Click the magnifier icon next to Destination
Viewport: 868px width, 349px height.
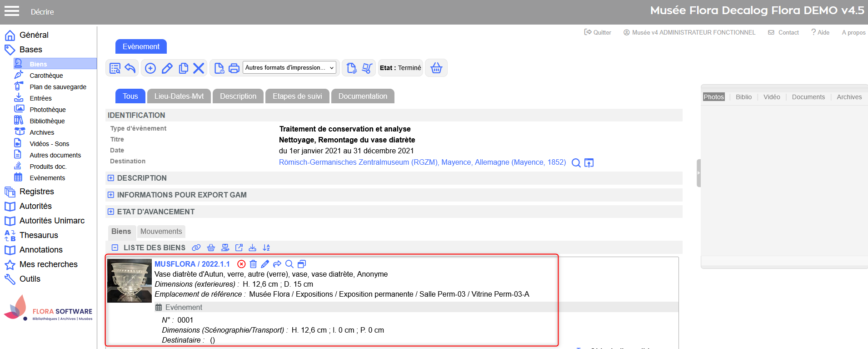click(576, 163)
